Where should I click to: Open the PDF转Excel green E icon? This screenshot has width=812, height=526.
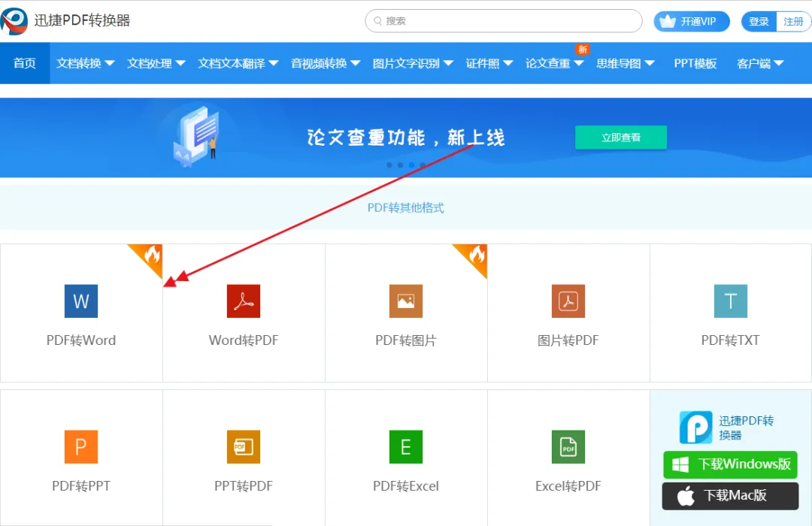click(x=406, y=447)
